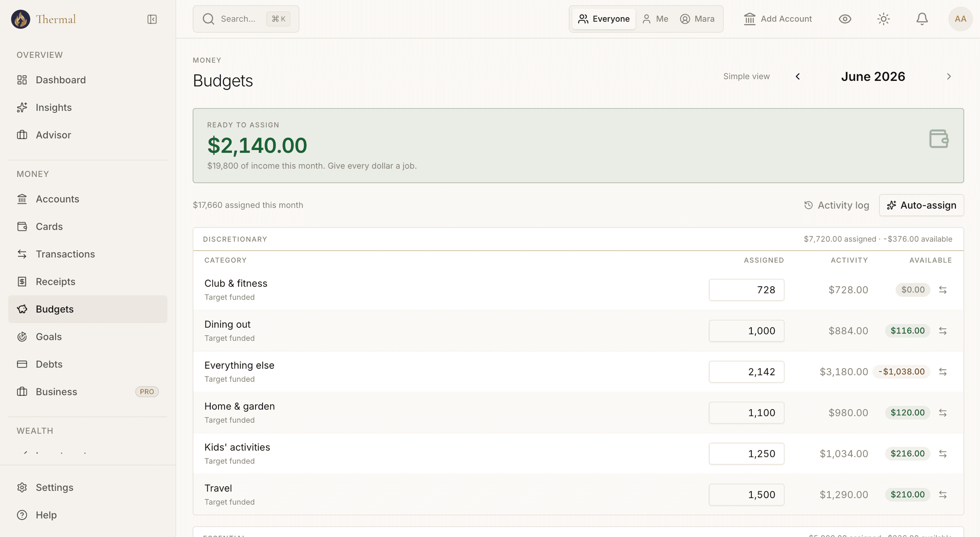This screenshot has width=980, height=537.
Task: Click the $0.00 available pill
Action: coord(913,290)
